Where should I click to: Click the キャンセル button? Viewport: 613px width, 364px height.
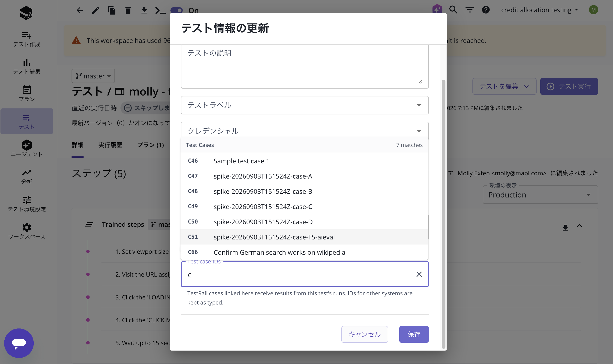coord(364,334)
